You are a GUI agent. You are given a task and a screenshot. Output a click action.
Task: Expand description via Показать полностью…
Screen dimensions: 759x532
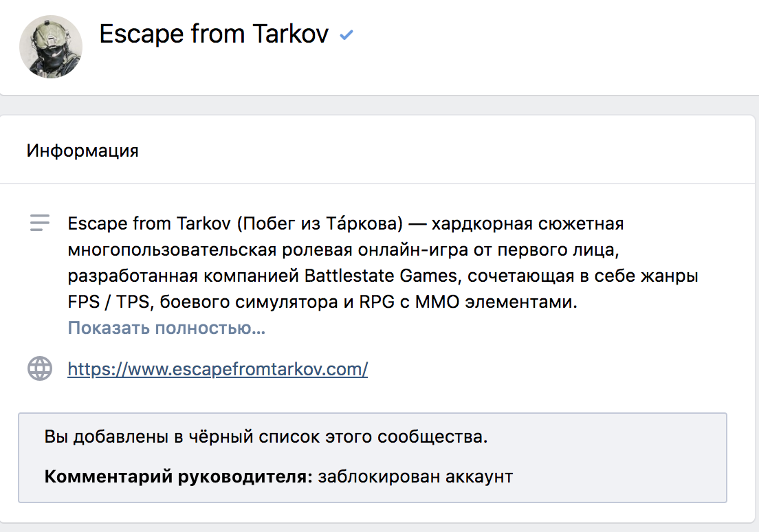click(166, 328)
